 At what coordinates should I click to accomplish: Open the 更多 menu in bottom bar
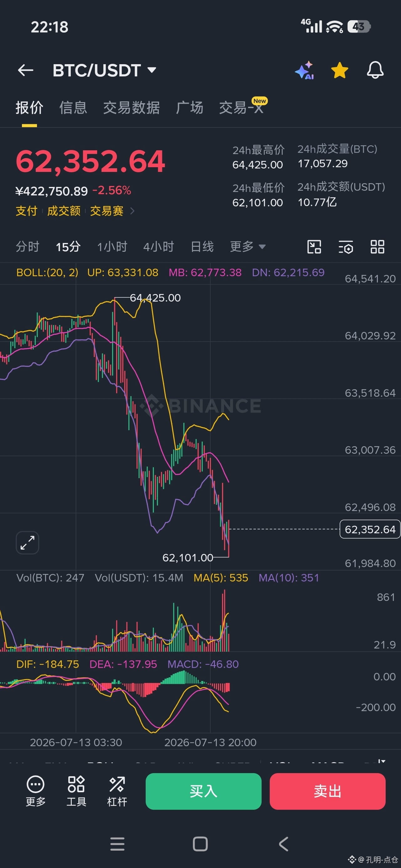tap(35, 791)
